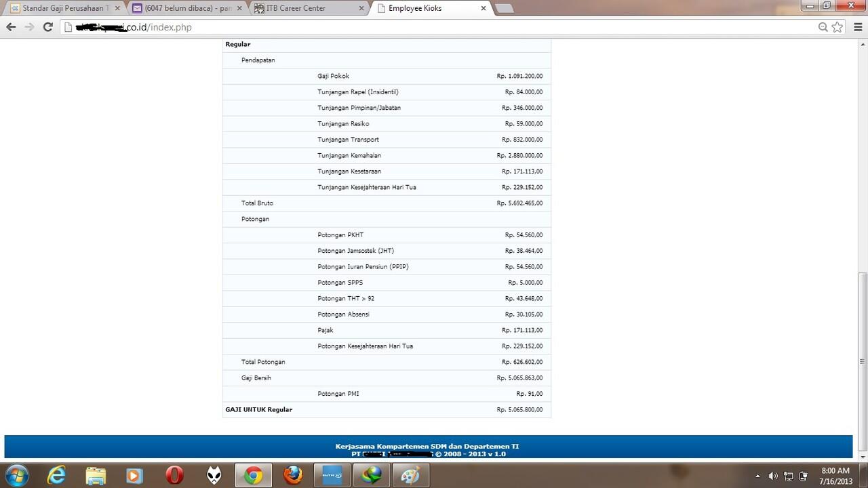Launch Opera from the taskbar
Viewport: 868px width, 488px height.
(x=174, y=475)
